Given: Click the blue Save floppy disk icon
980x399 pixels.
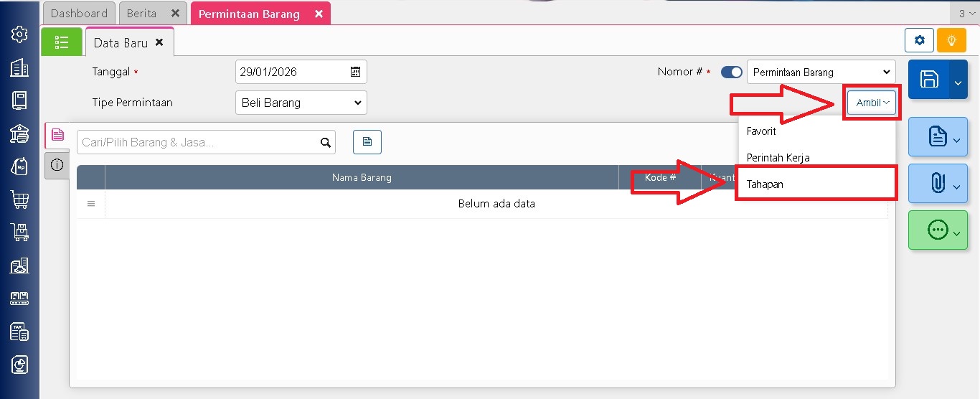Looking at the screenshot, I should coord(928,80).
